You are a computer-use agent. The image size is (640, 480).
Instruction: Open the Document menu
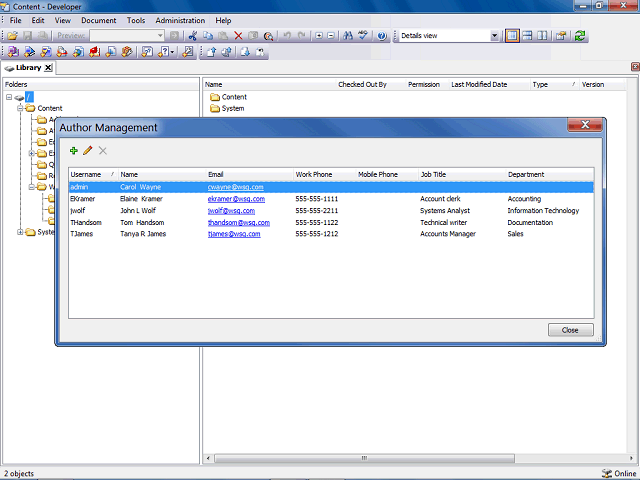coord(98,20)
